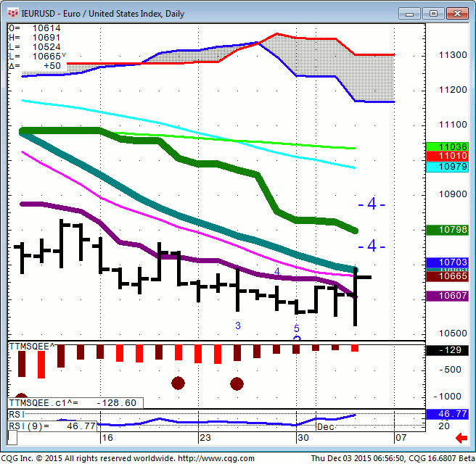
Task: Click the 10500 price scale label
Action: [453, 333]
